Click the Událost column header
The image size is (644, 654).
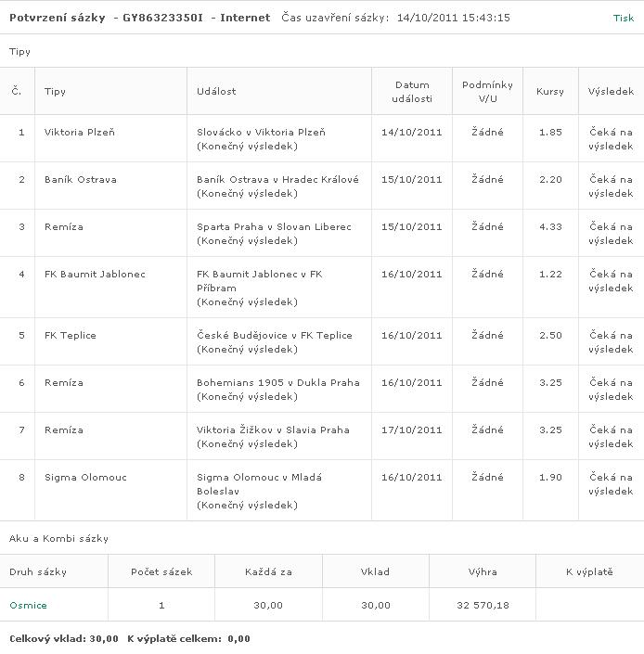click(x=216, y=91)
